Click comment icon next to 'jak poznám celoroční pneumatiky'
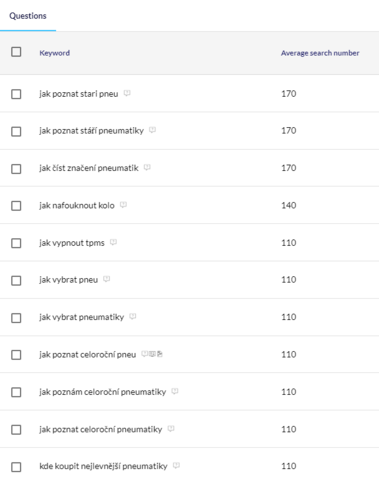The width and height of the screenshot is (379, 484). pyautogui.click(x=175, y=391)
